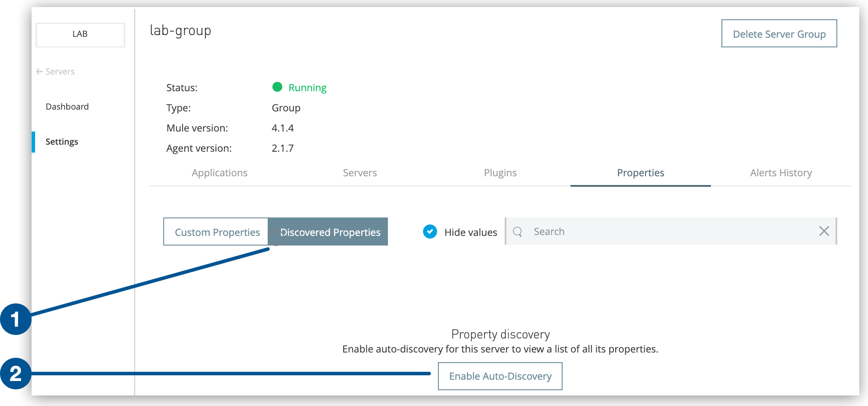Screen dimensions: 868x406
Task: View the Alerts History tab
Action: 781,173
